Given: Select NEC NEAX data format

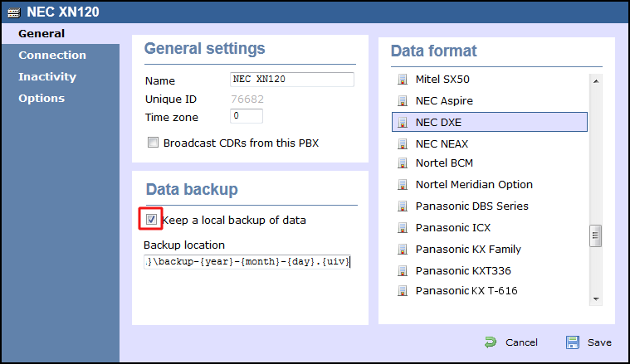Looking at the screenshot, I should [x=442, y=143].
